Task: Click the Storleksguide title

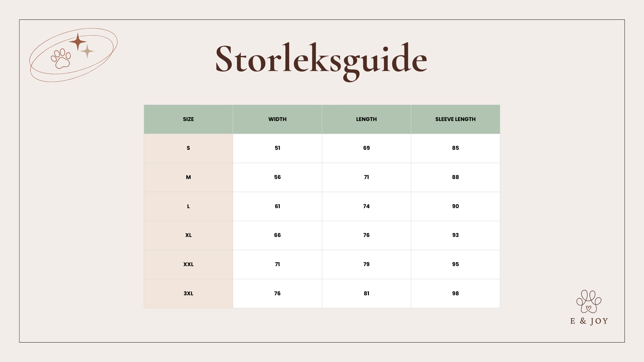Action: (x=321, y=60)
